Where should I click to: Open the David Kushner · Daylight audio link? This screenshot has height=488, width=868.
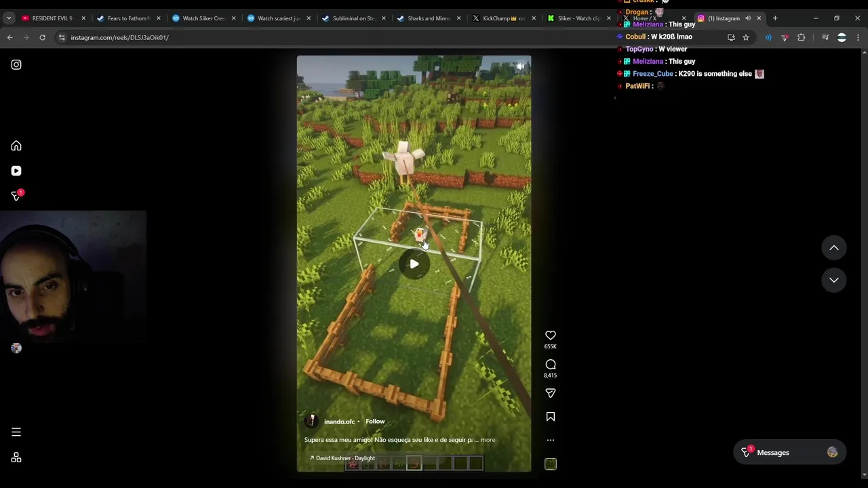coord(342,458)
